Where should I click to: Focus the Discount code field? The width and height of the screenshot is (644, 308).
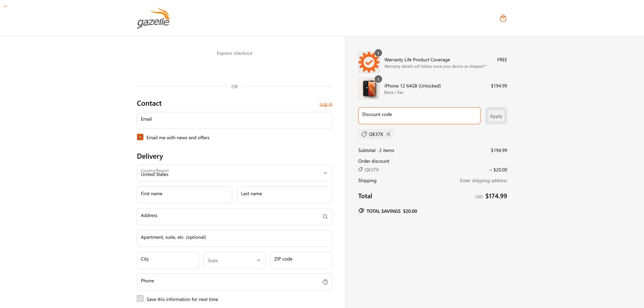419,116
